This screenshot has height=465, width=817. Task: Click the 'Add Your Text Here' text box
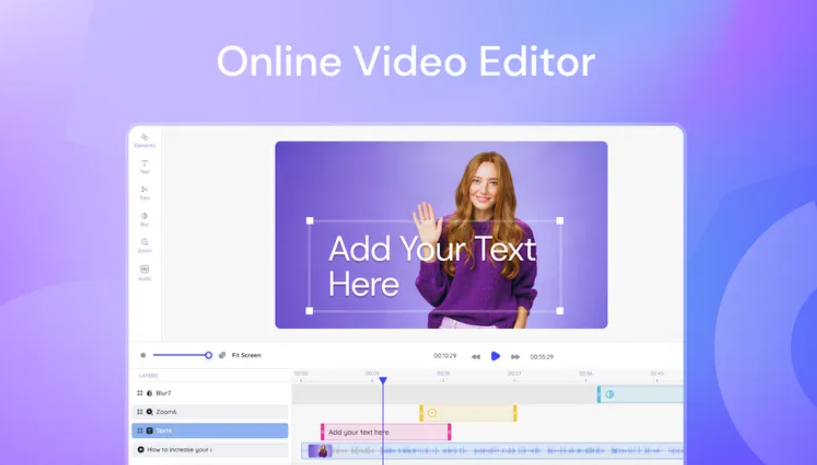[435, 266]
